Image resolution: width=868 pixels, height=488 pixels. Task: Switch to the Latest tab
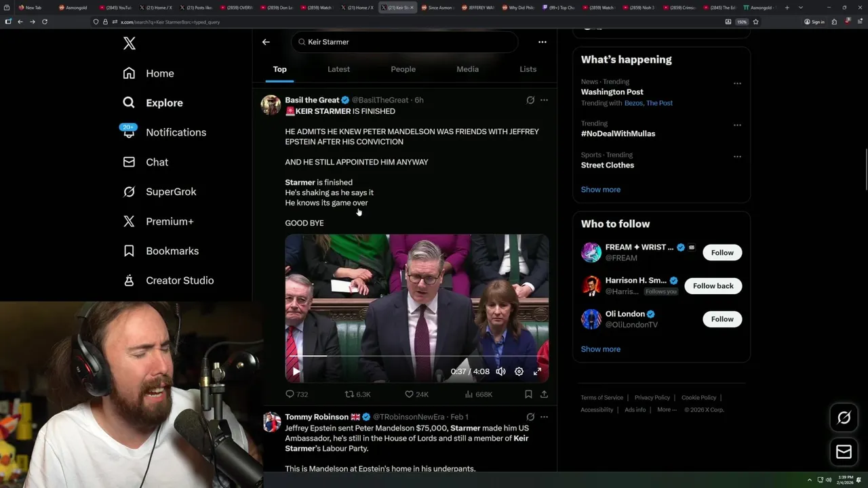coord(338,69)
